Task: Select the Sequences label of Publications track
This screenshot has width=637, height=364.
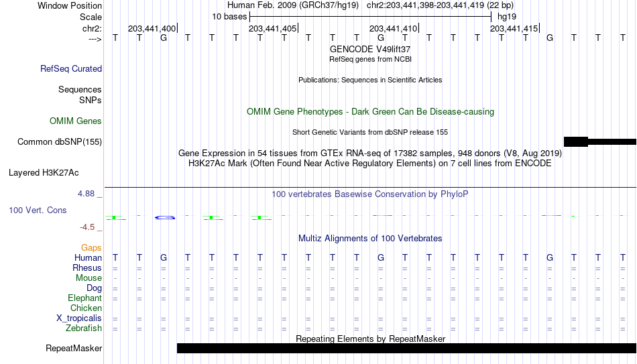Action: coord(80,89)
